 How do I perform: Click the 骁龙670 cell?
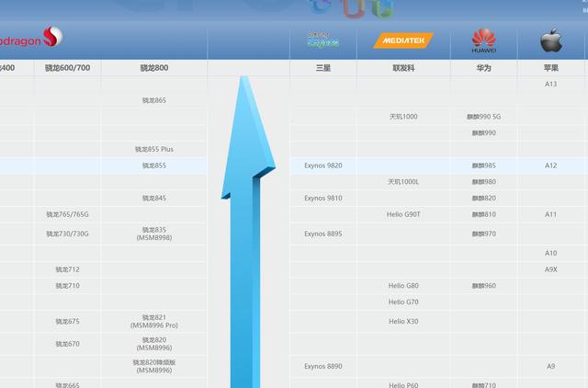[x=67, y=344]
